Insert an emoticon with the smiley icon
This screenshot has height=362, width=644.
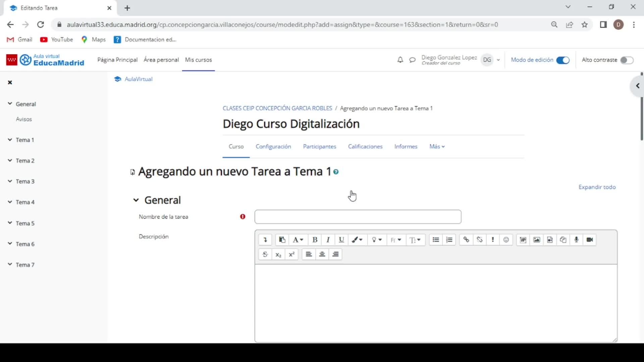pos(506,240)
